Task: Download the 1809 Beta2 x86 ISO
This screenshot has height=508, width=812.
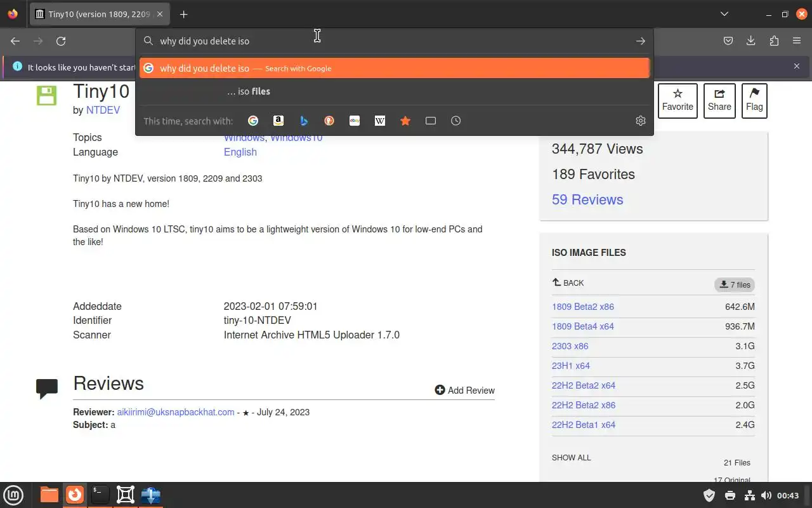Action: [x=583, y=307]
